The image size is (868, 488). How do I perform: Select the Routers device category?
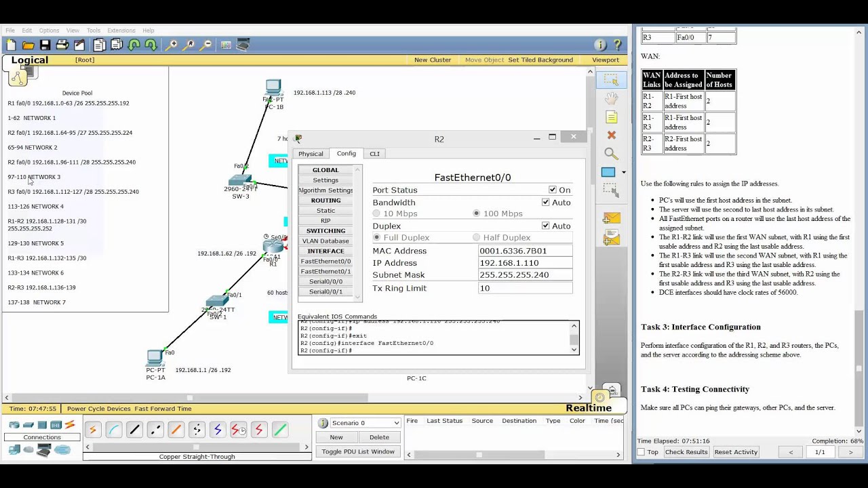[x=14, y=425]
